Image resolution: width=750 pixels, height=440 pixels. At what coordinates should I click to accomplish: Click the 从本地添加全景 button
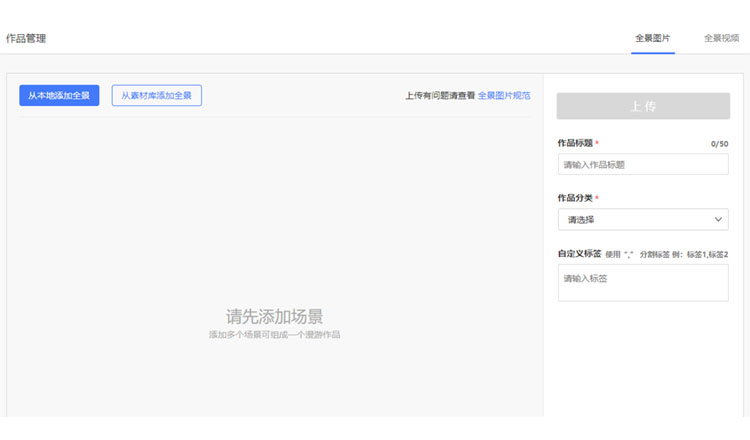[59, 96]
